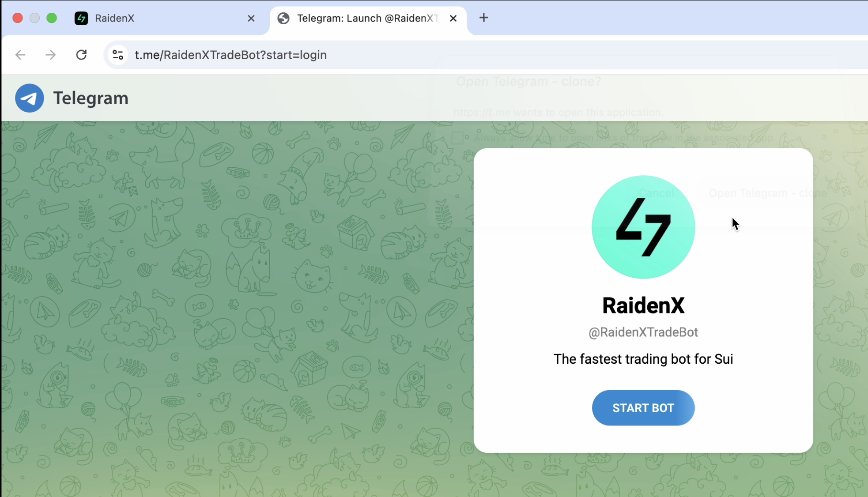The width and height of the screenshot is (868, 497).
Task: Click 'The fastest trading bot for Sui' text
Action: pos(643,359)
